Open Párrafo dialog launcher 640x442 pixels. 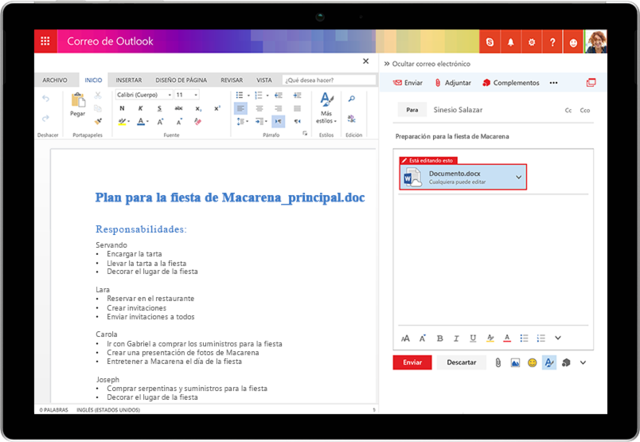point(305,133)
